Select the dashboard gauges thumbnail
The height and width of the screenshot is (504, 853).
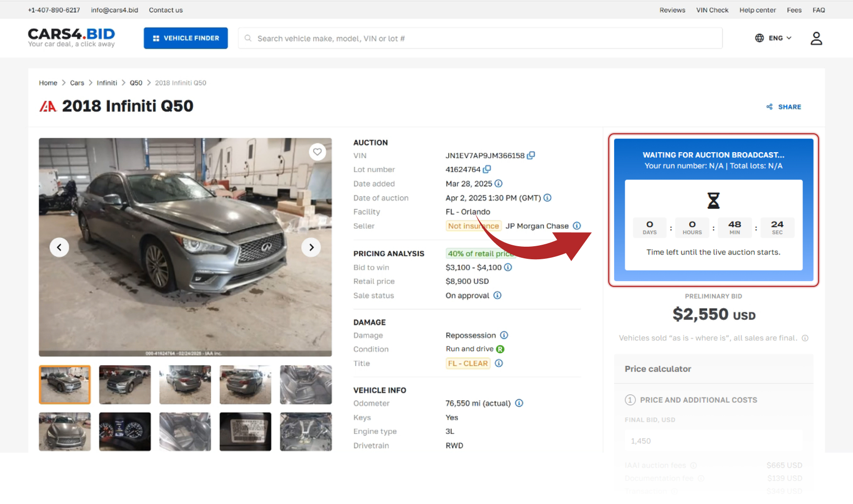coord(125,432)
